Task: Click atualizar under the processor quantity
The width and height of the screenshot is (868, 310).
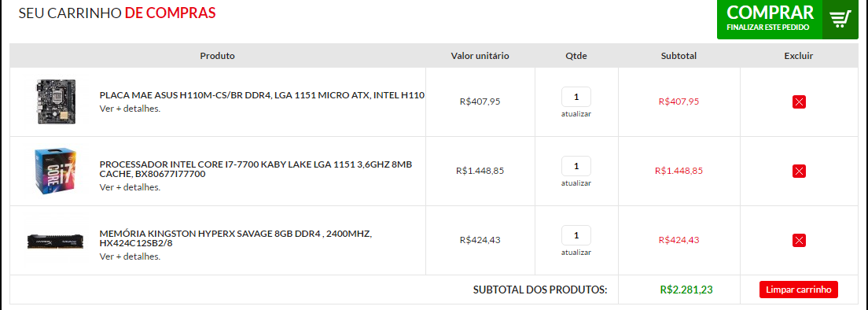Action: pos(576,183)
